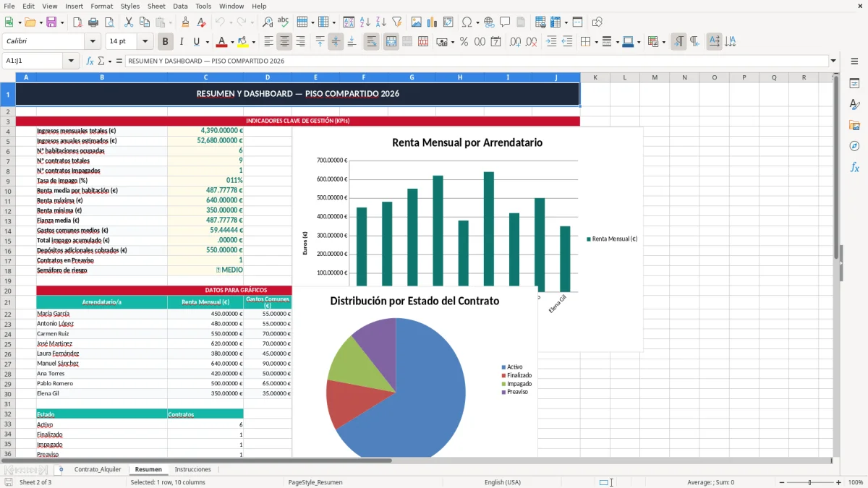Click the yellow background color swatch

pyautogui.click(x=242, y=42)
